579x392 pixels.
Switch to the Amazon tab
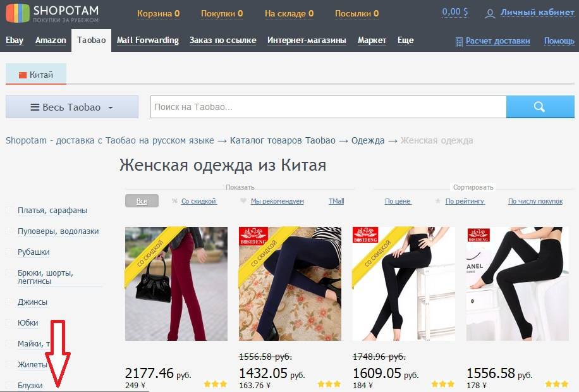pyautogui.click(x=51, y=40)
